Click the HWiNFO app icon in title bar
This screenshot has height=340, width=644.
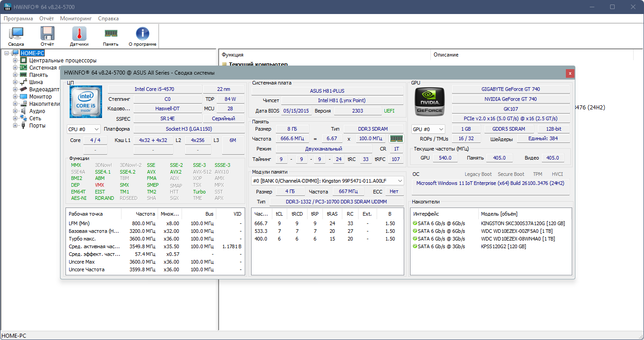click(8, 7)
